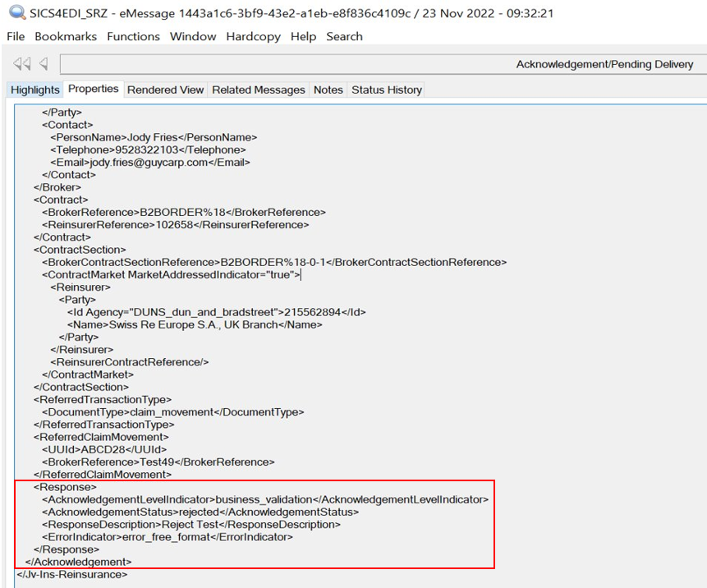The height and width of the screenshot is (588, 707).
Task: Open the Window menu
Action: pos(193,36)
